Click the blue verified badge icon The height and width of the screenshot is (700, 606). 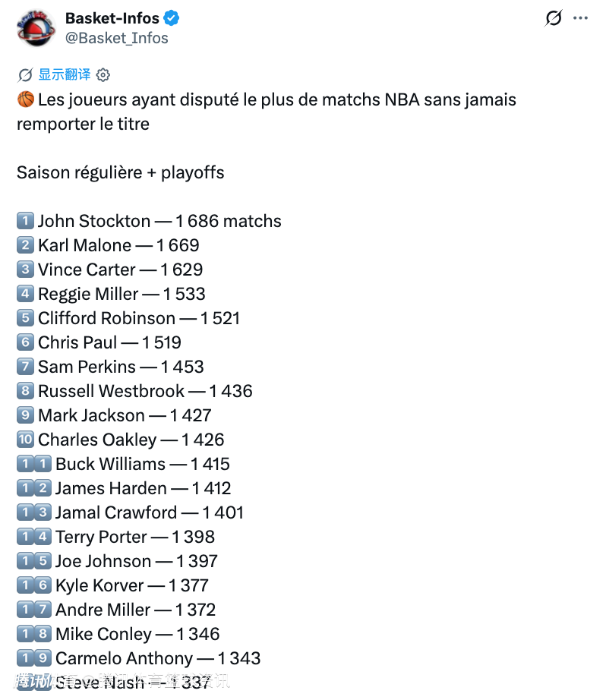pos(172,18)
